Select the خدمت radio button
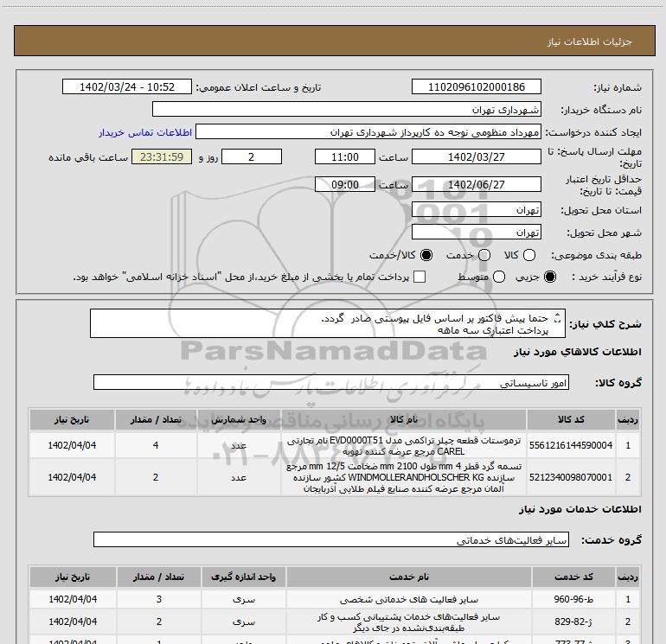666x644 pixels. click(x=484, y=255)
